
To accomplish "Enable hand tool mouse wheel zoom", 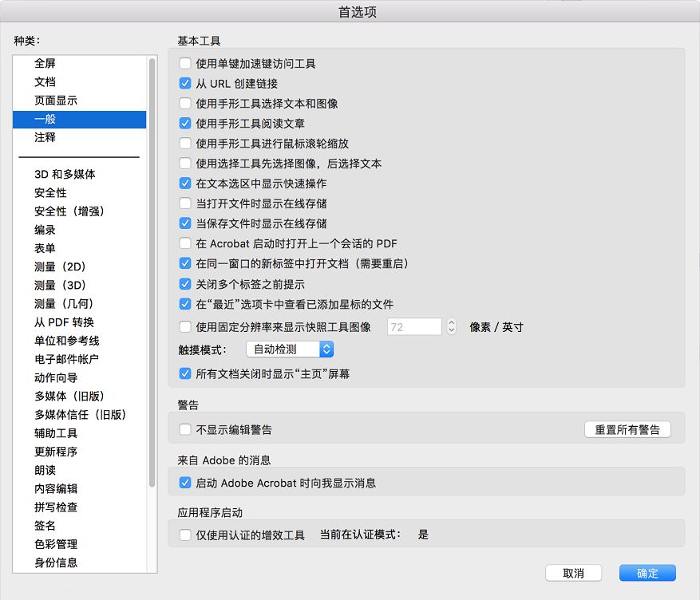I will pyautogui.click(x=184, y=141).
